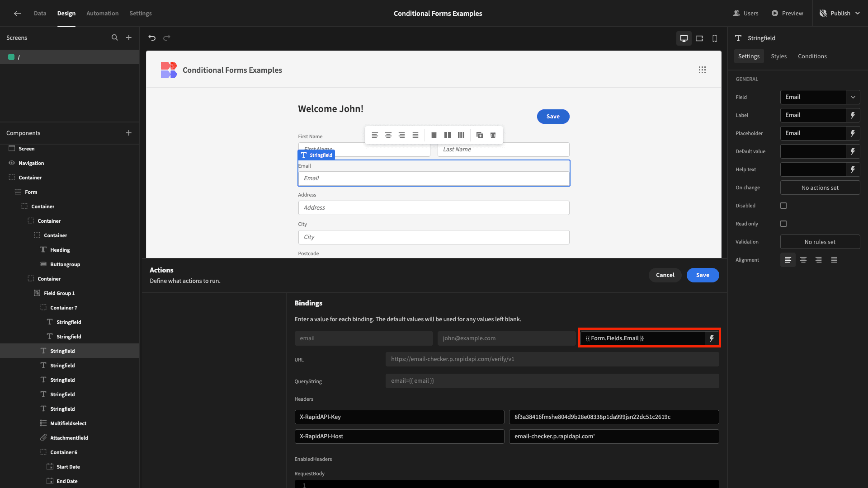Delete the component via trash icon
Image resolution: width=868 pixels, height=488 pixels.
[x=493, y=135]
